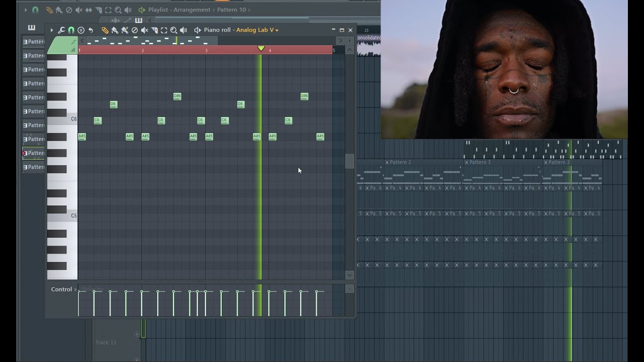The width and height of the screenshot is (644, 362).
Task: Open the Analog Lab V channel dropdown
Action: [257, 30]
